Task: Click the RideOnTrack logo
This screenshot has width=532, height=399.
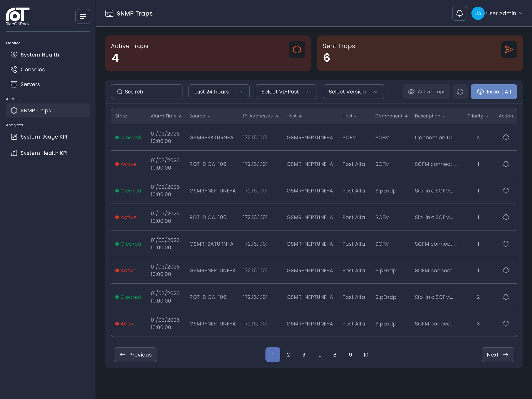Action: [x=17, y=17]
